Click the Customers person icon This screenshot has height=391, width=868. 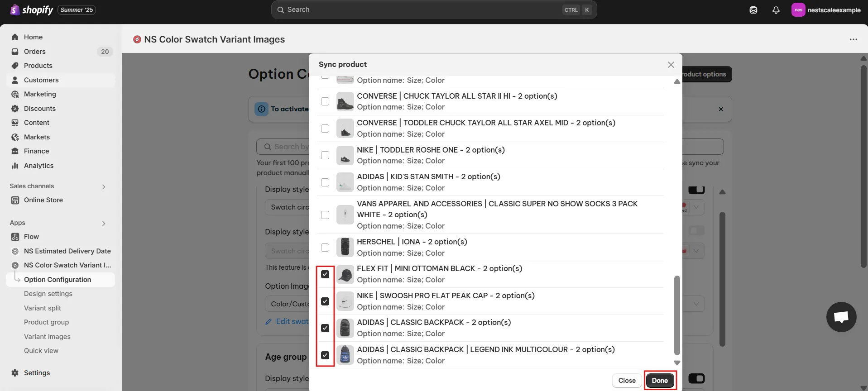[15, 80]
